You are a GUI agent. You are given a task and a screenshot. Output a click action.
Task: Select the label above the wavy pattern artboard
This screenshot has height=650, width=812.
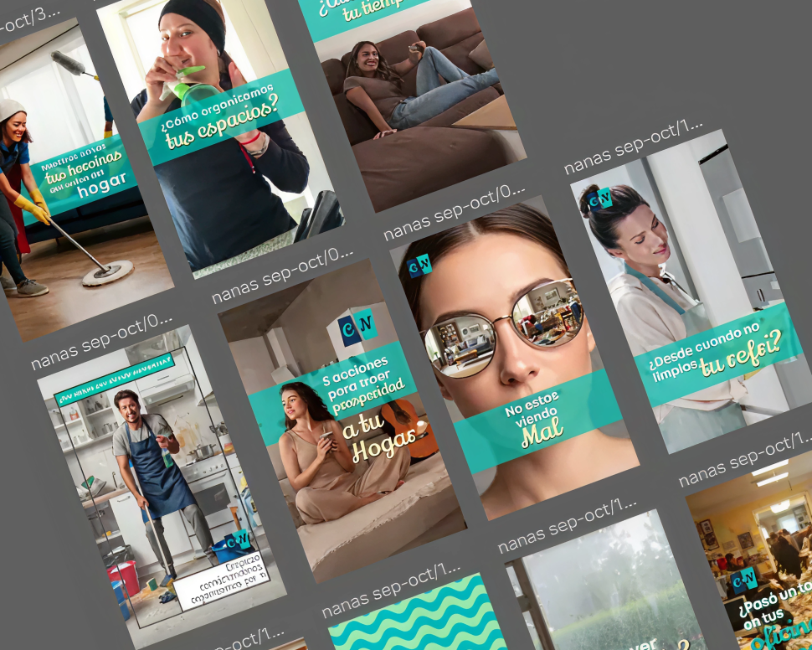[392, 591]
